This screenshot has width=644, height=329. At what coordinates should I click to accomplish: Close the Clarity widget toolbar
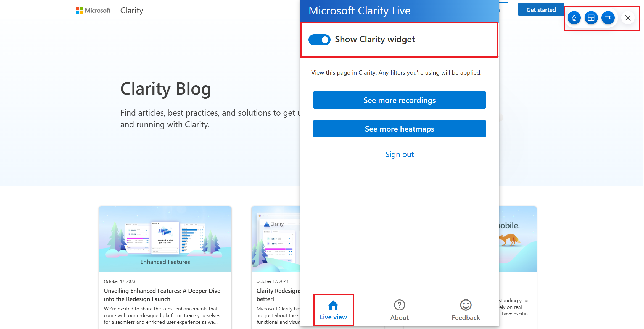pos(628,18)
